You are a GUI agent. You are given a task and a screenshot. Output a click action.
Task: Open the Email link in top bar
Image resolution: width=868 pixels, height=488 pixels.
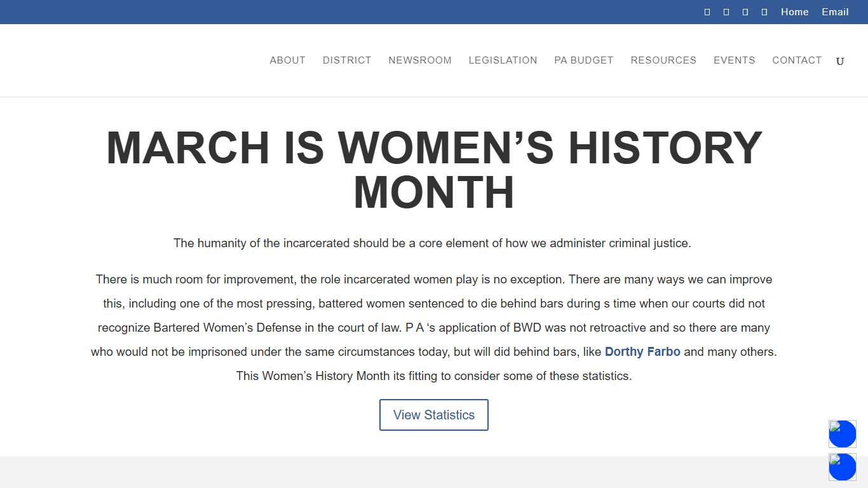pyautogui.click(x=835, y=11)
